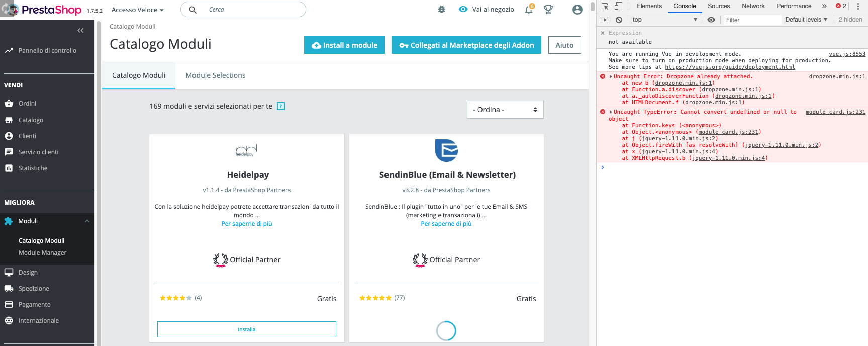Screen dimensions: 868x346
Task: Open the user profile avatar
Action: tap(577, 9)
